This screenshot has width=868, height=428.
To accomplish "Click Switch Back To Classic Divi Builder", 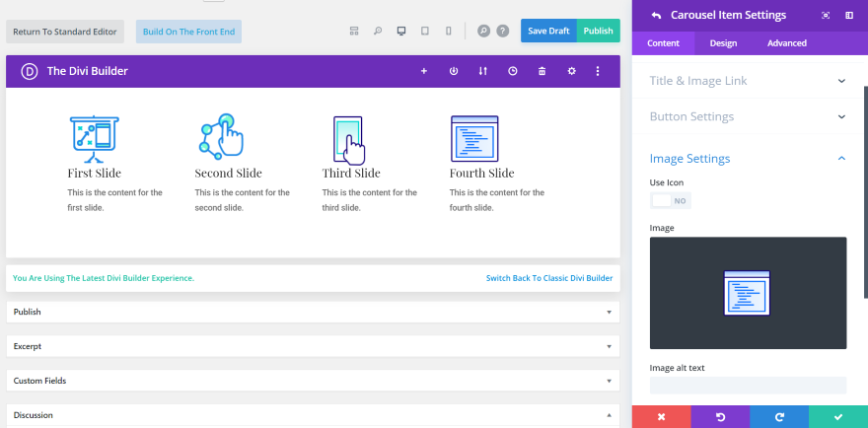I will (548, 278).
